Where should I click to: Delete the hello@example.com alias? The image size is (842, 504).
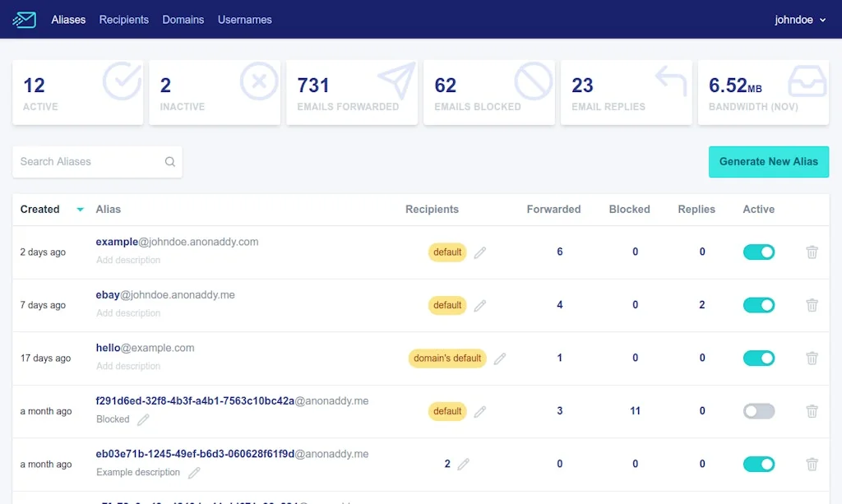click(812, 358)
